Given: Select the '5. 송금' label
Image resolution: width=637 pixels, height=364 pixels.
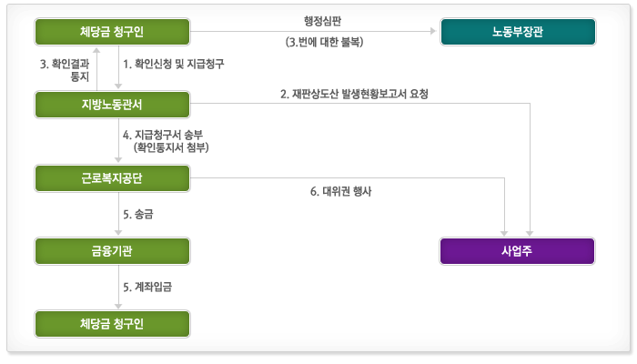Looking at the screenshot, I should pyautogui.click(x=137, y=215).
